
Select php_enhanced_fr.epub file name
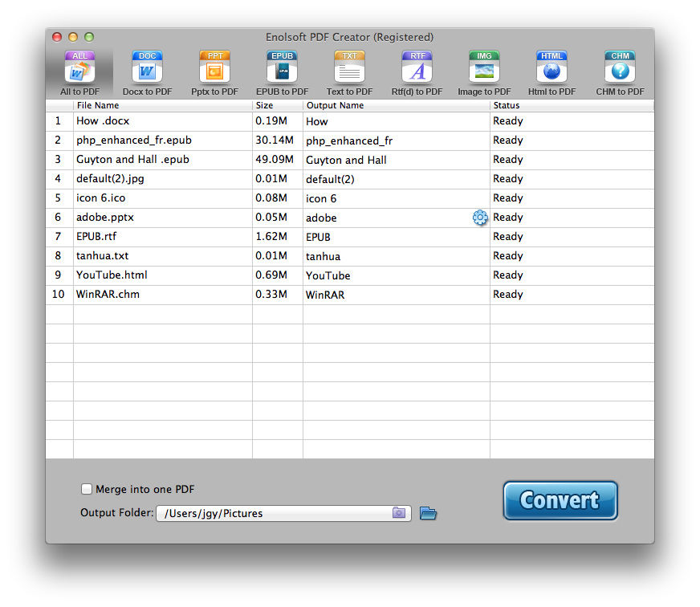click(x=134, y=141)
